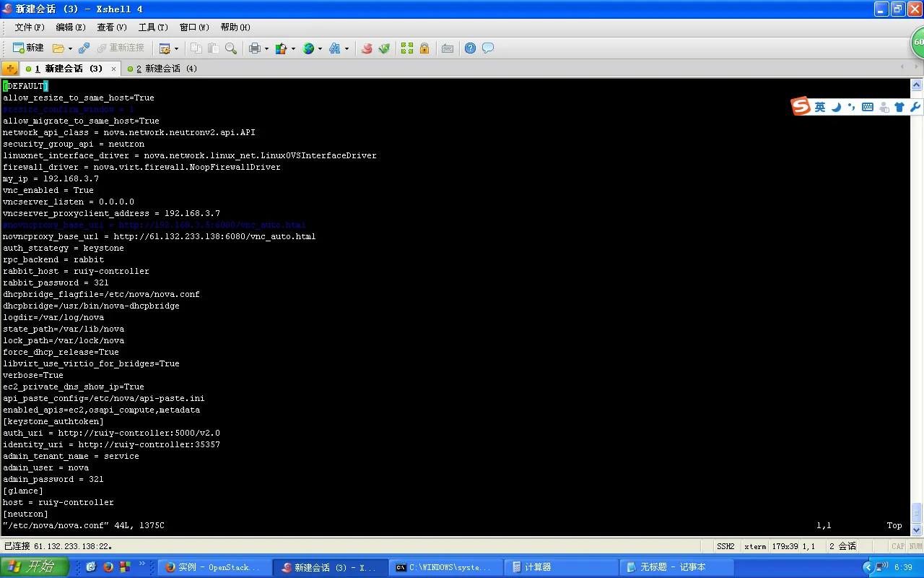Expand the properties dropdown arrow

click(x=176, y=48)
